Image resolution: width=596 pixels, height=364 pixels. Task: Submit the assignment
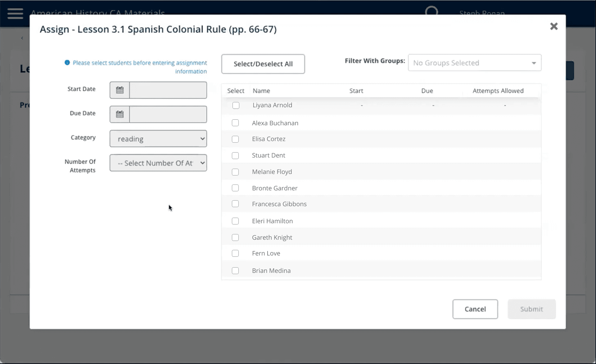coord(531,309)
